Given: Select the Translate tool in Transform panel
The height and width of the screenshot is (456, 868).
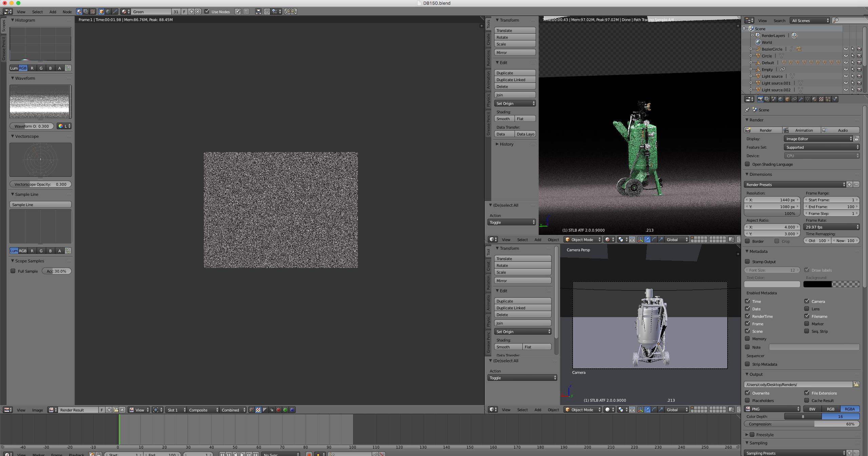Looking at the screenshot, I should (x=515, y=31).
